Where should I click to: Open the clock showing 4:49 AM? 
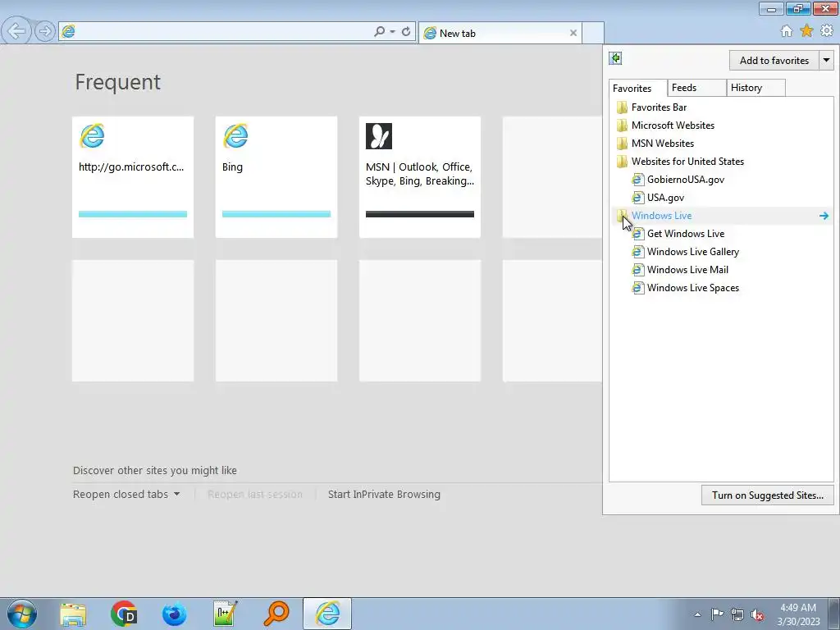[x=798, y=614]
